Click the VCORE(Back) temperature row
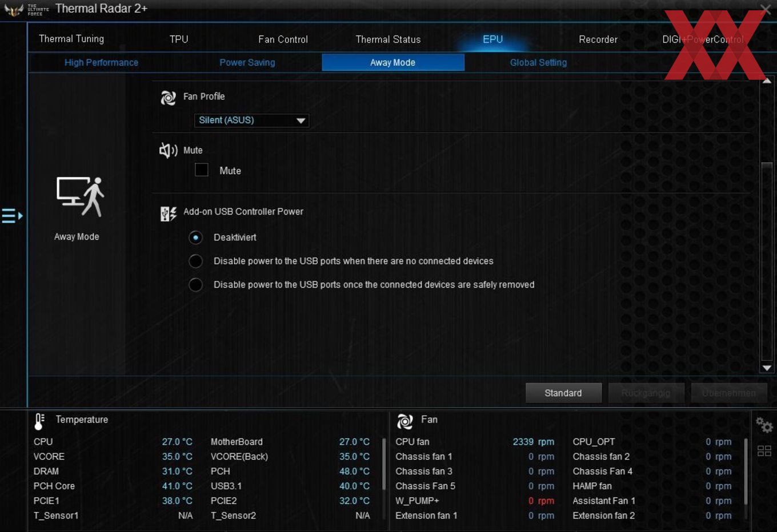This screenshot has height=532, width=777. (290, 457)
